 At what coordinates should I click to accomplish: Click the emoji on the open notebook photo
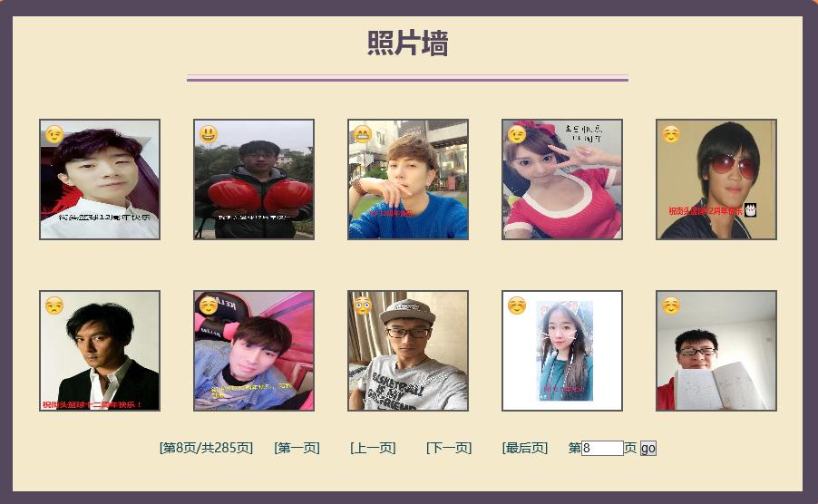(671, 305)
